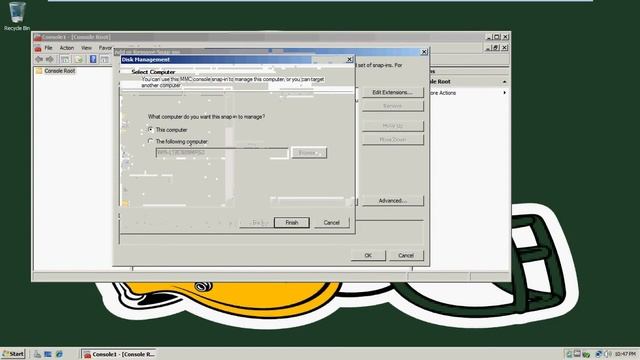The image size is (640, 360).
Task: Open the Favorites menu
Action: (105, 48)
